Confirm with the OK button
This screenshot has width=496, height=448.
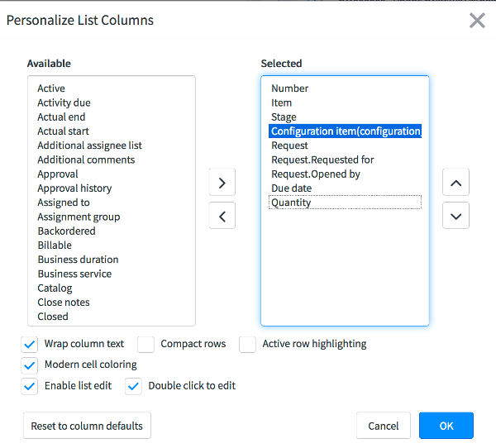click(446, 426)
